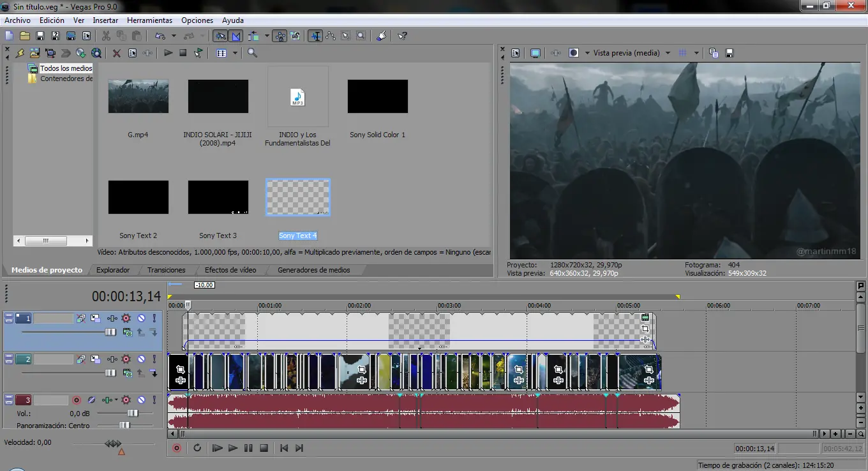Click Preview on External Monitor icon

click(x=535, y=53)
